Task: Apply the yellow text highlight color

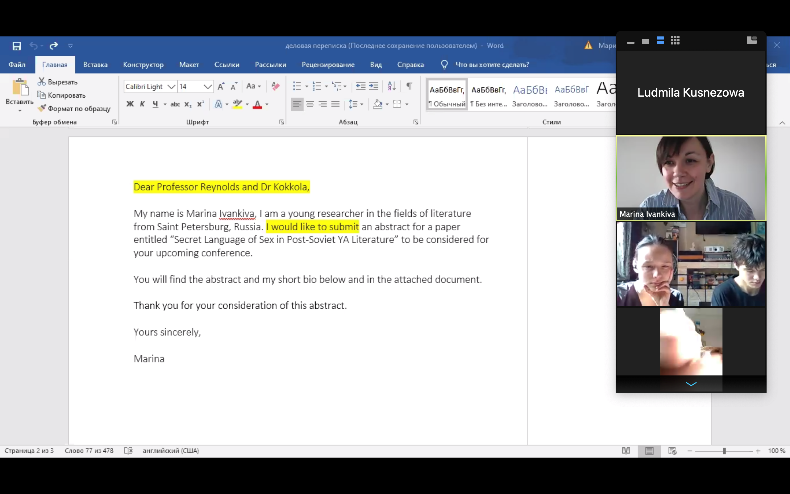Action: click(237, 104)
